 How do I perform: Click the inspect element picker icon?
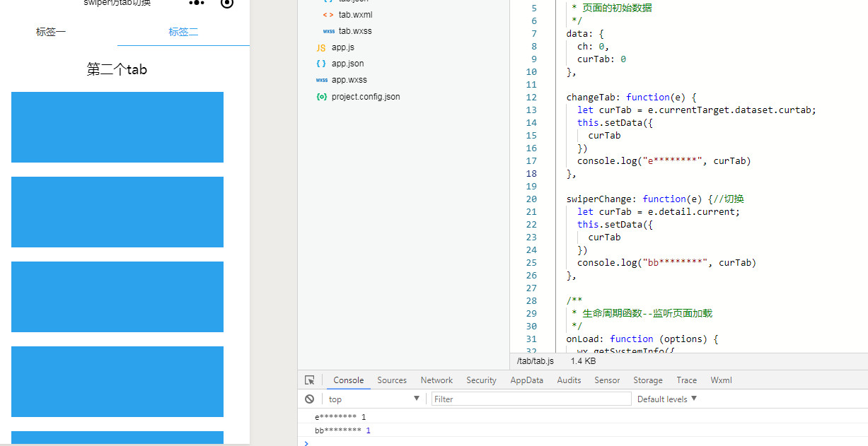tap(309, 380)
